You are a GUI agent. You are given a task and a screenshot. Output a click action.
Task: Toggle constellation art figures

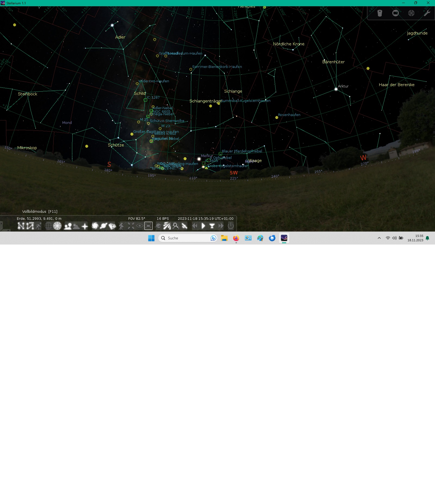[x=38, y=226]
